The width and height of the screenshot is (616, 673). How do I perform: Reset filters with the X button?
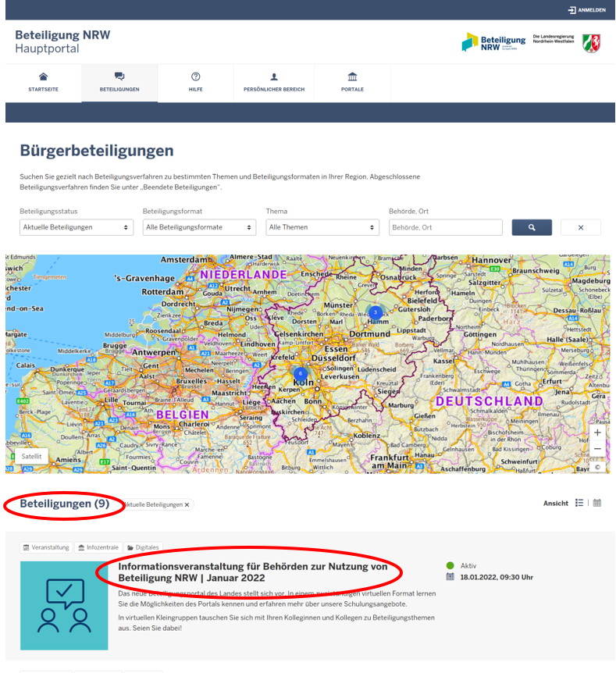pyautogui.click(x=581, y=227)
